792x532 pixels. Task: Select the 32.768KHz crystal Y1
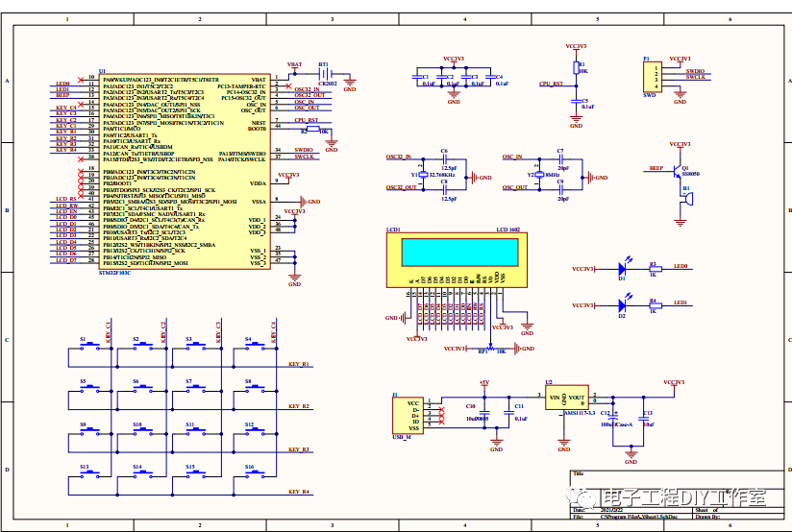[424, 175]
